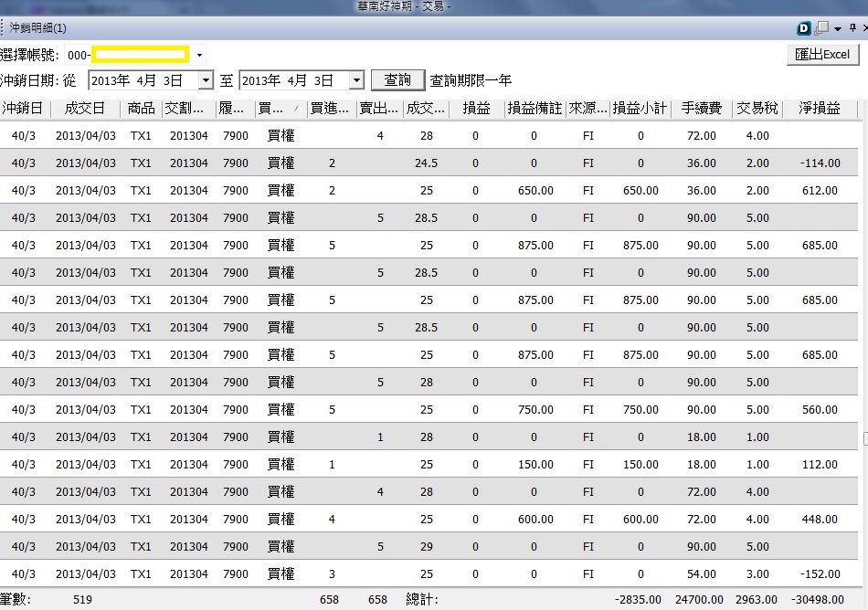
Task: Click the 查詢期限一年 note text
Action: (x=471, y=80)
